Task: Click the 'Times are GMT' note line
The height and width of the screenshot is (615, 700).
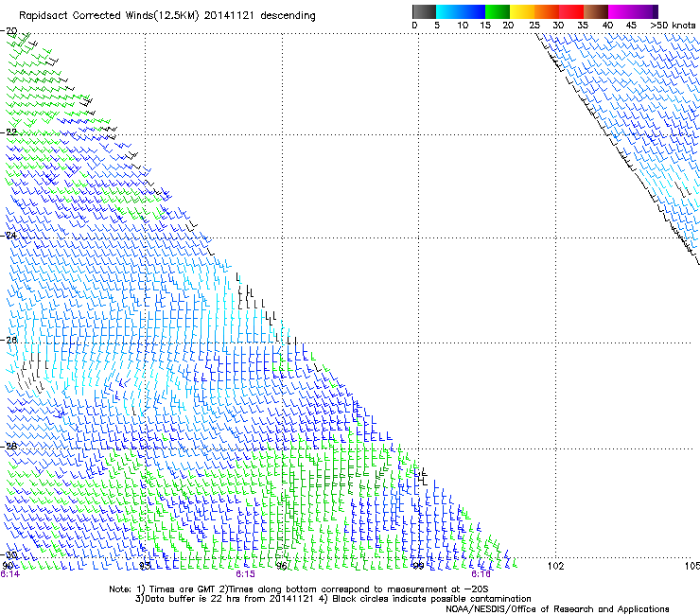Action: click(x=299, y=589)
